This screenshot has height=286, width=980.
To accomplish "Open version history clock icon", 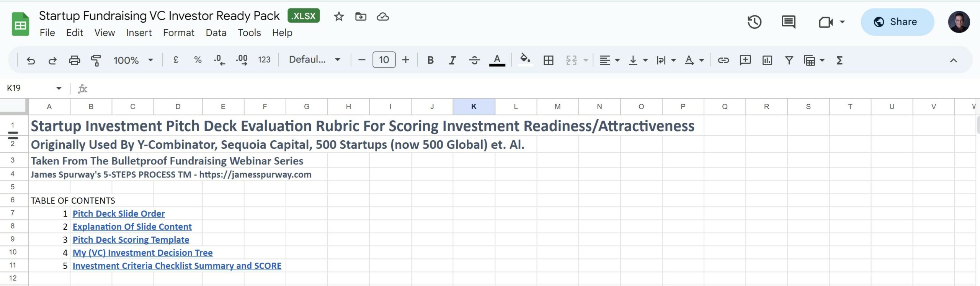I will point(755,22).
